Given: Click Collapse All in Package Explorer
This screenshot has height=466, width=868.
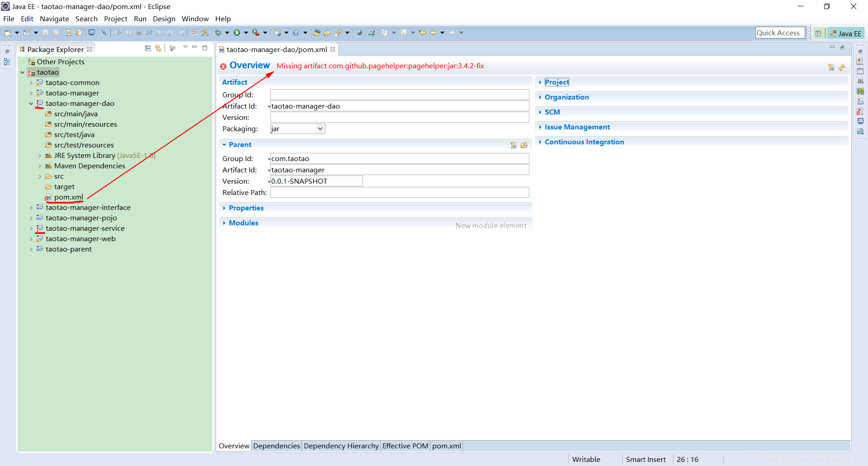Looking at the screenshot, I should pos(148,48).
